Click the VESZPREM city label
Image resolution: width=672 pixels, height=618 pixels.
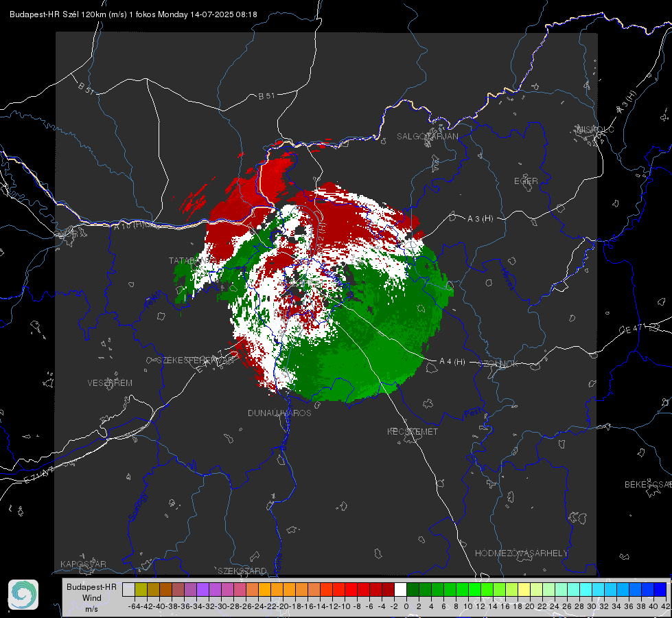[110, 383]
